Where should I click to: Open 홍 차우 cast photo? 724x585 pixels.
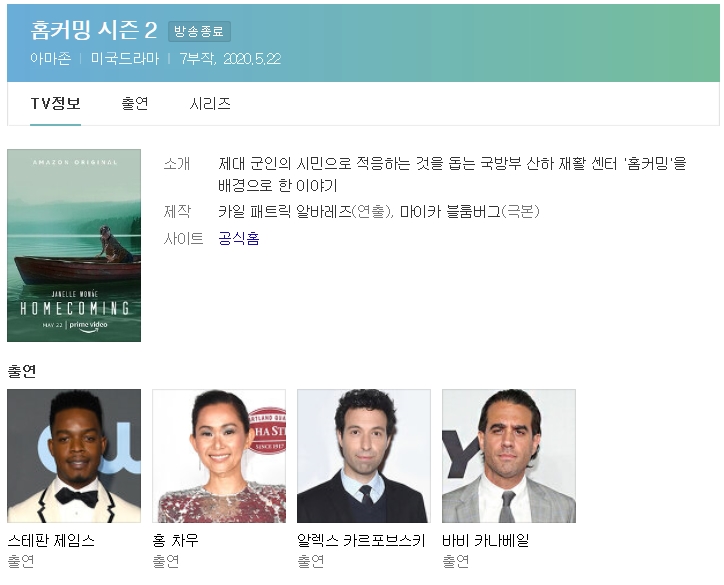(219, 456)
